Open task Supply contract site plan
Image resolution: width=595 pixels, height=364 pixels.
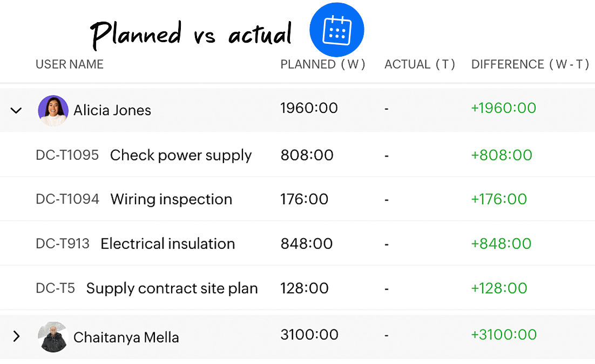pyautogui.click(x=172, y=288)
